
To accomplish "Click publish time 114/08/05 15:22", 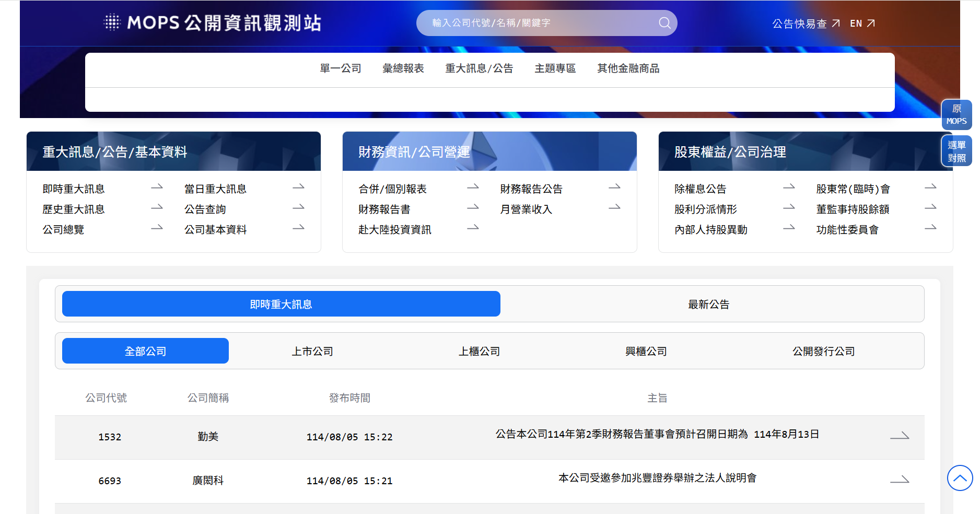I will click(x=349, y=437).
